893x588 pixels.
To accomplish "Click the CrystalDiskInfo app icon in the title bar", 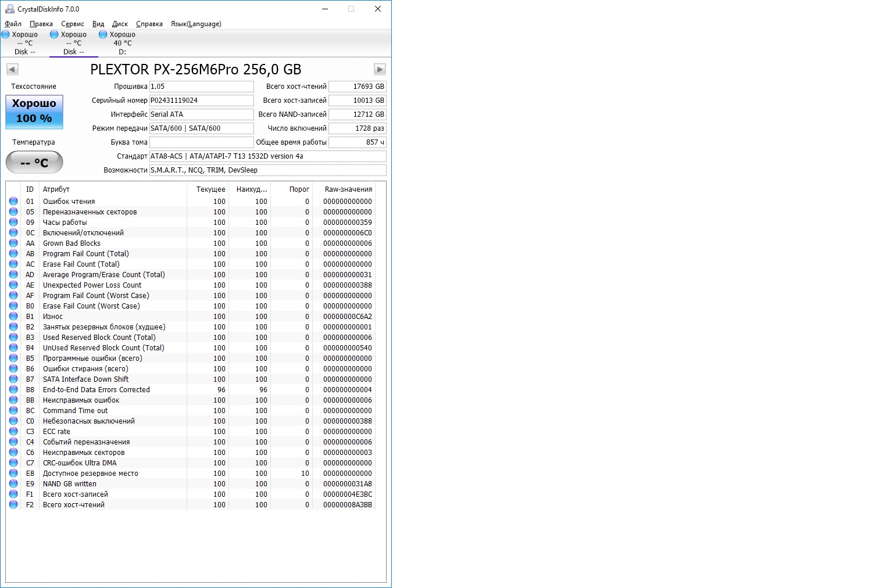I will [x=10, y=9].
